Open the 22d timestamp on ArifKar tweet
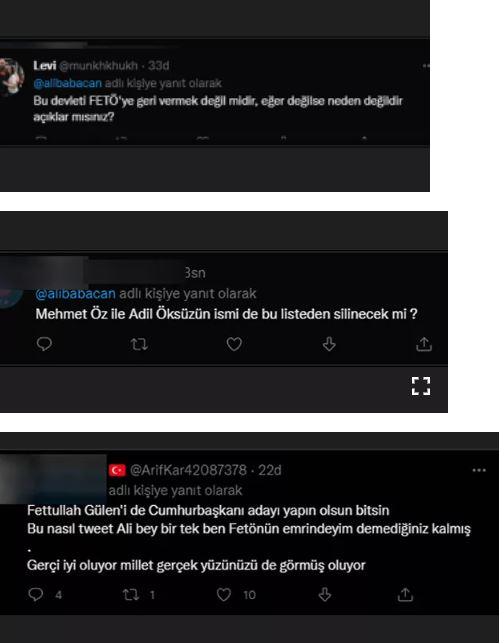Screen dimensions: 499x643 [270, 470]
